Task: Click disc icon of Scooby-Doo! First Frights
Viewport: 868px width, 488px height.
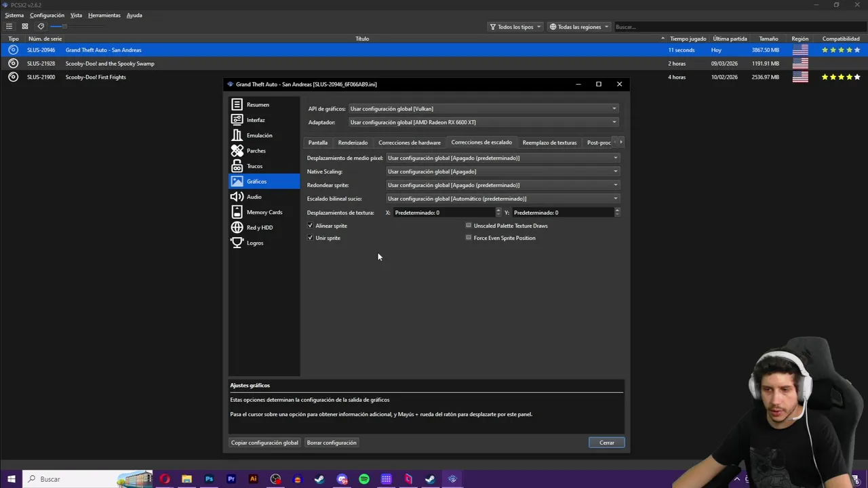Action: tap(13, 77)
